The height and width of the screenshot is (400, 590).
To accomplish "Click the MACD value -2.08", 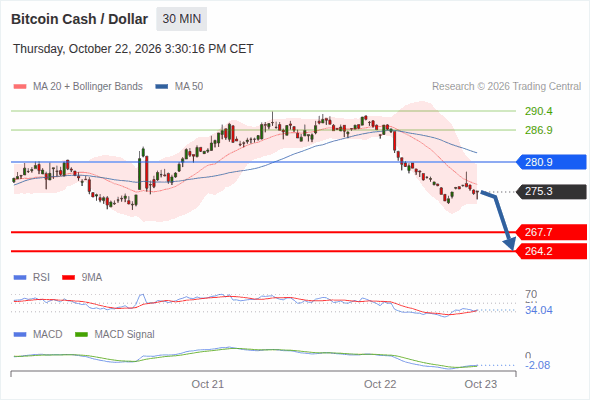I will tap(537, 365).
